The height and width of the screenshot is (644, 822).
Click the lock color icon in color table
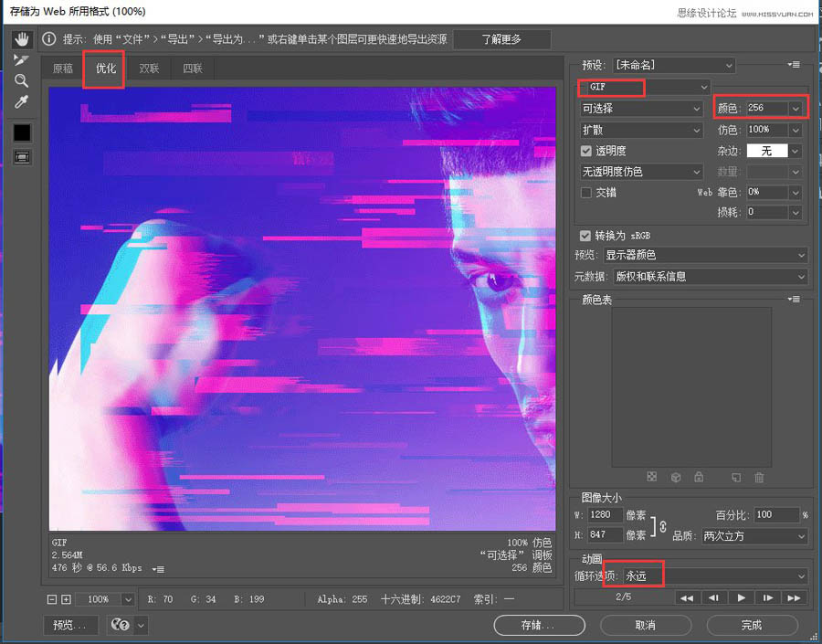[699, 477]
